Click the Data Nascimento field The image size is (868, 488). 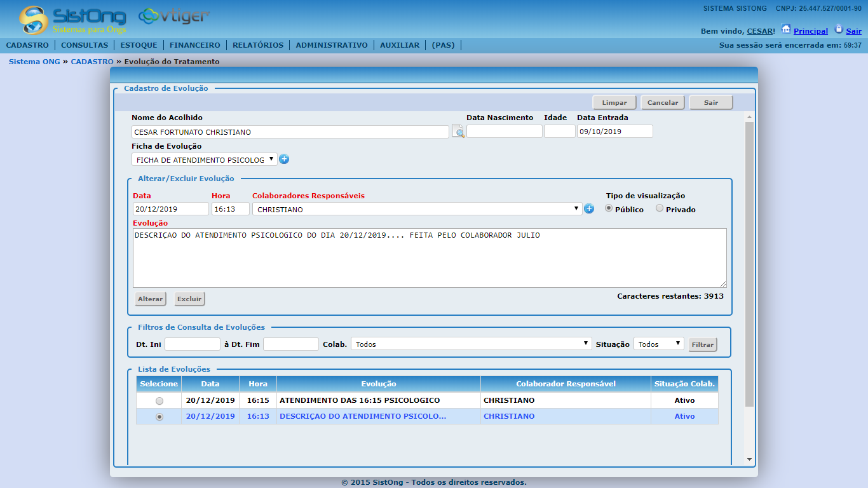coord(505,131)
